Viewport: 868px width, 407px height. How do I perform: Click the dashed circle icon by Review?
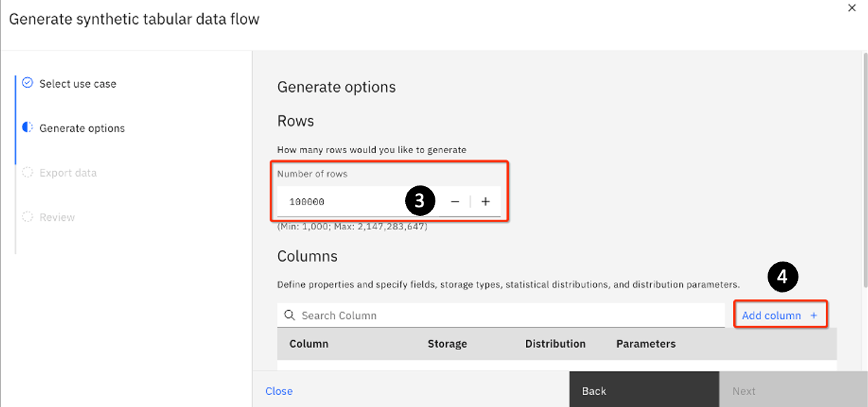coord(27,217)
